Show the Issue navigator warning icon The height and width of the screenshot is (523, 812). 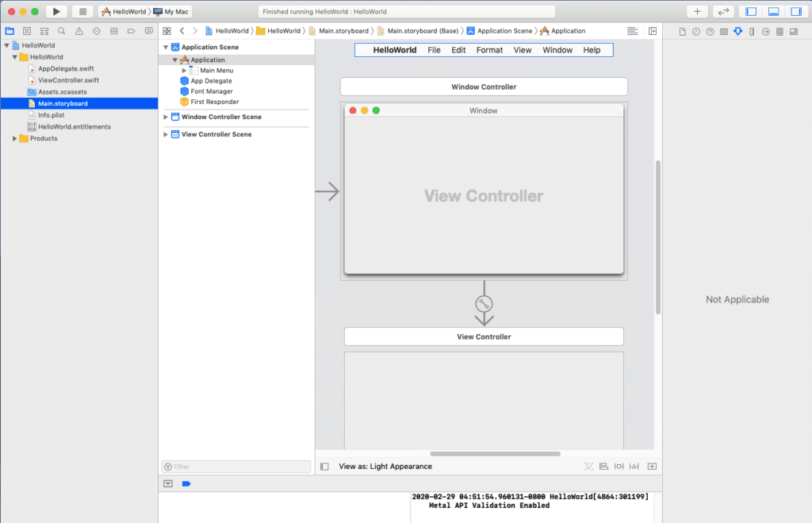coord(79,30)
